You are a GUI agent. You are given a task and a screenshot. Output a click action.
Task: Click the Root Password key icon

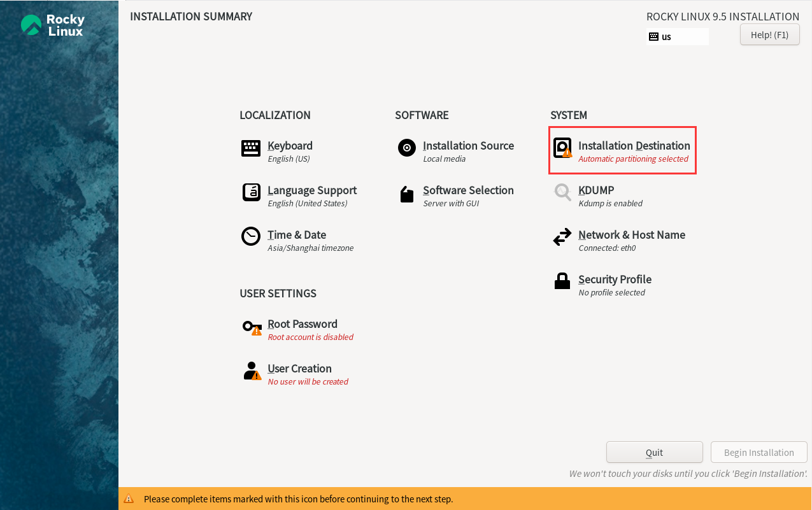point(252,328)
